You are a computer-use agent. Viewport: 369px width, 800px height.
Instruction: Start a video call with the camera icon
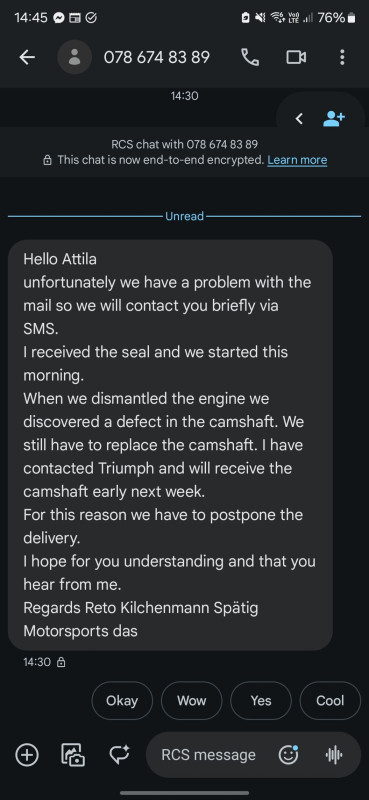[296, 57]
